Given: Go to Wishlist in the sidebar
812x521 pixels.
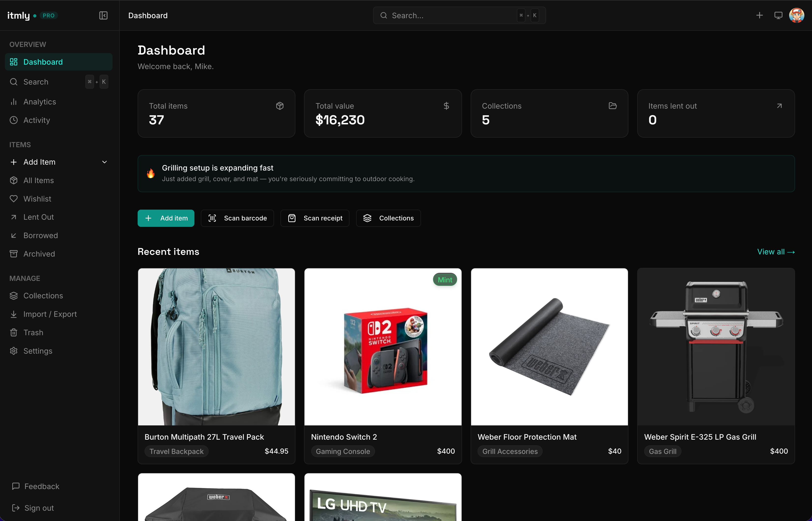Looking at the screenshot, I should [x=37, y=199].
